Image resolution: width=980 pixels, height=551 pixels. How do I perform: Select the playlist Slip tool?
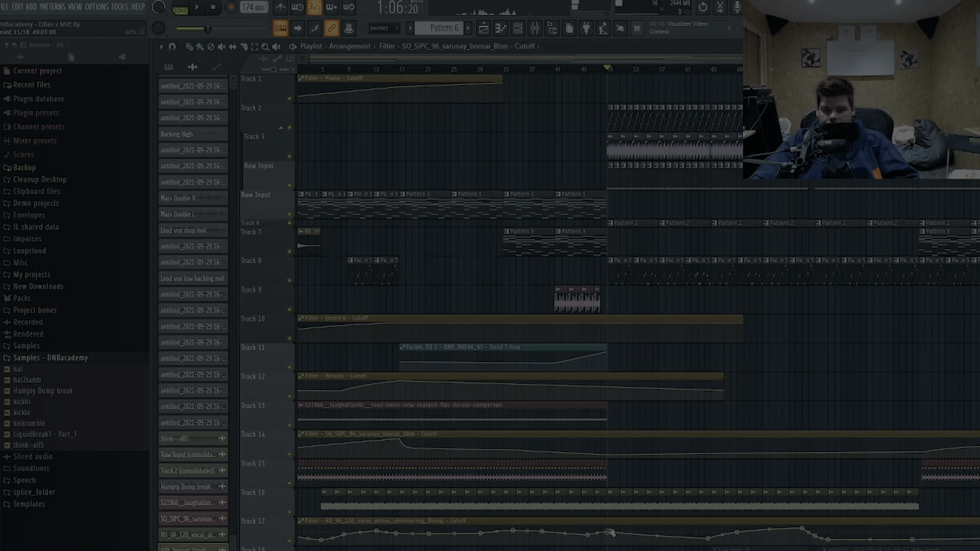tap(233, 46)
